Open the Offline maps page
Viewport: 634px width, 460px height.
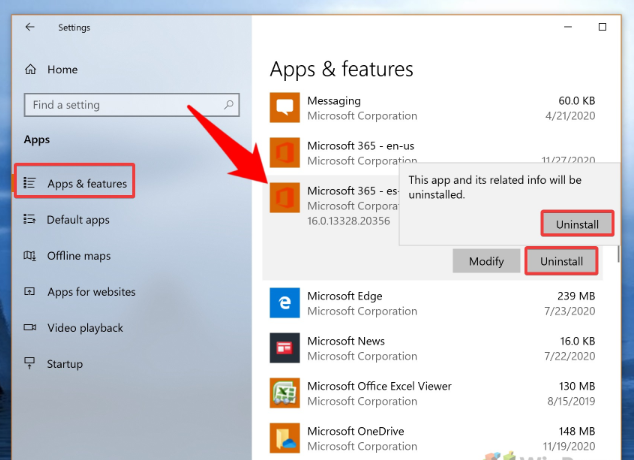click(78, 256)
